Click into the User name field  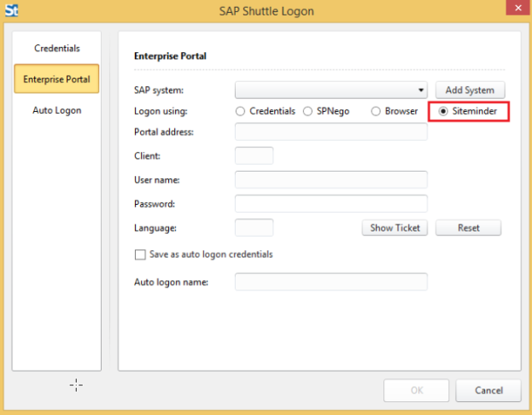point(330,179)
